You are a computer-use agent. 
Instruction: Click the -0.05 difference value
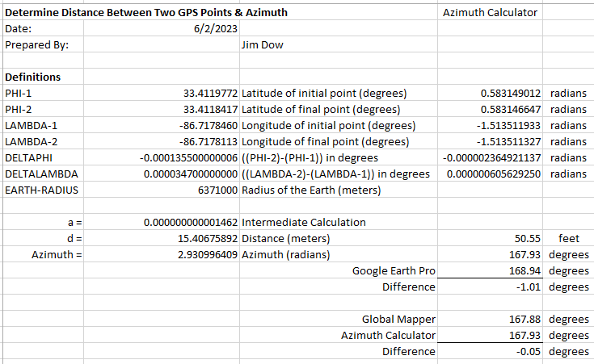click(x=529, y=352)
